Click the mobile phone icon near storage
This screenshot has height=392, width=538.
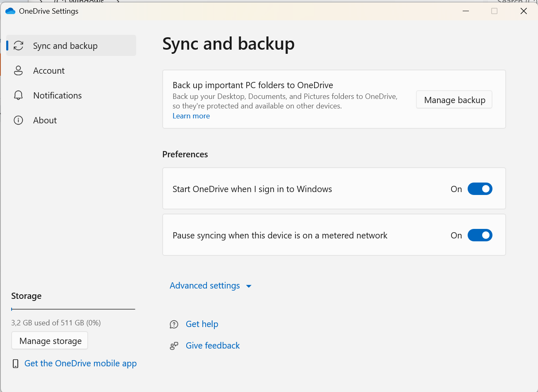(16, 363)
